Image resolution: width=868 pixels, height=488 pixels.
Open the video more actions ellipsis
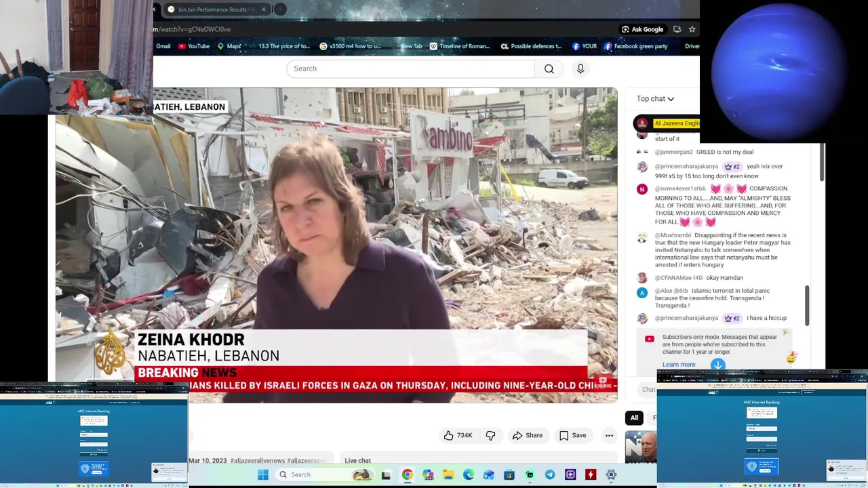point(609,435)
